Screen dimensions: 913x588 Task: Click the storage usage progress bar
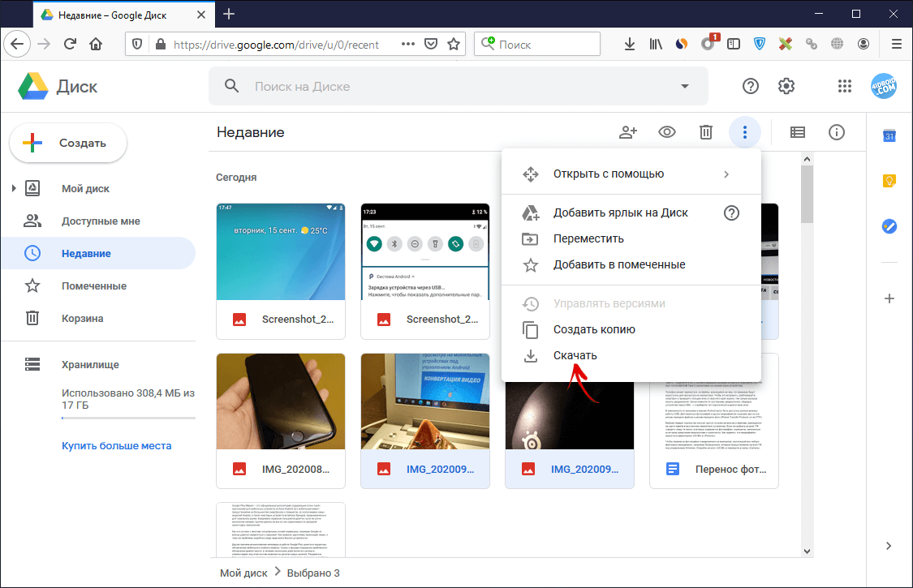coord(128,418)
